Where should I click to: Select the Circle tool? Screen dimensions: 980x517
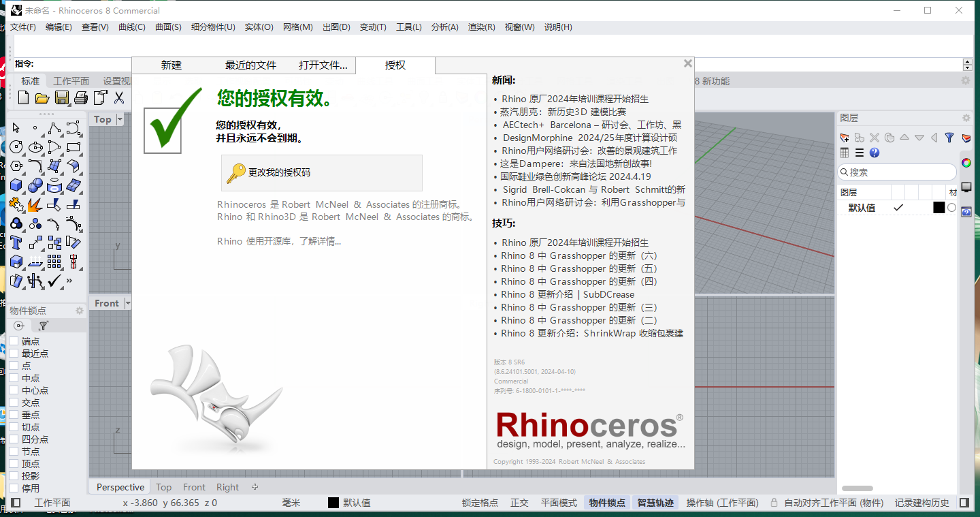pyautogui.click(x=16, y=147)
